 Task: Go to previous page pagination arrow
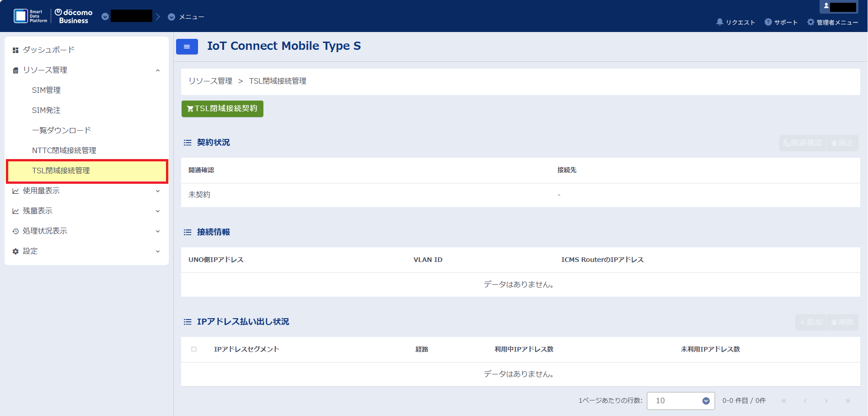(x=805, y=401)
